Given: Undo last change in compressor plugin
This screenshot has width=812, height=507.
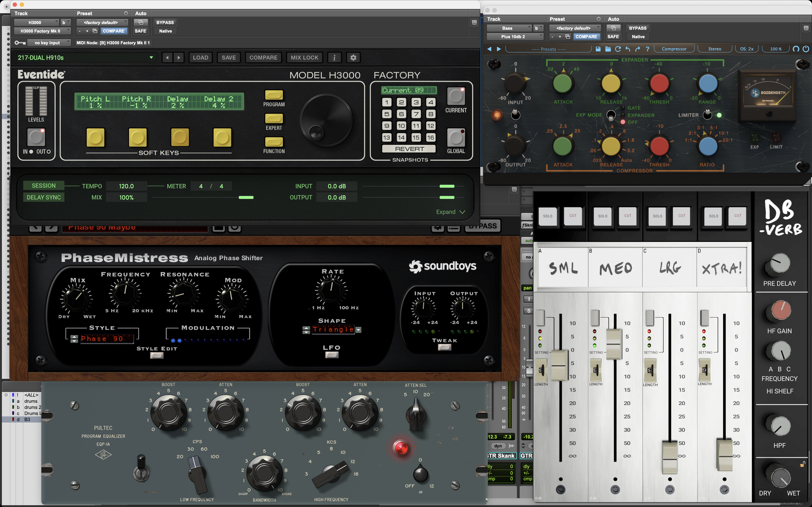Looking at the screenshot, I should point(628,49).
